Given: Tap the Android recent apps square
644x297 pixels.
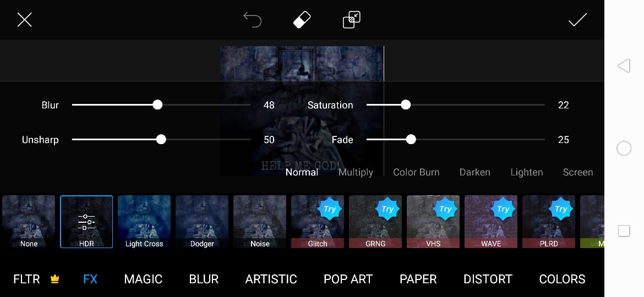Looking at the screenshot, I should (x=624, y=231).
